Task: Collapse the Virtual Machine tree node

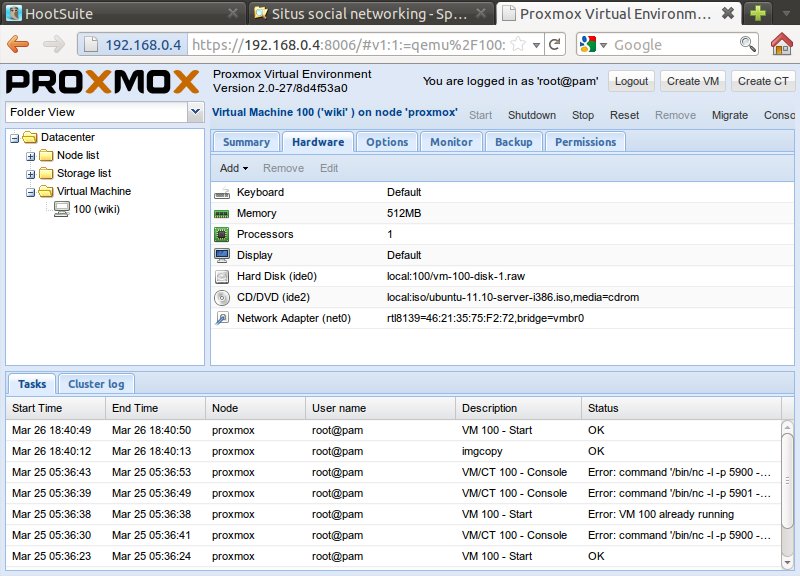Action: [x=31, y=192]
